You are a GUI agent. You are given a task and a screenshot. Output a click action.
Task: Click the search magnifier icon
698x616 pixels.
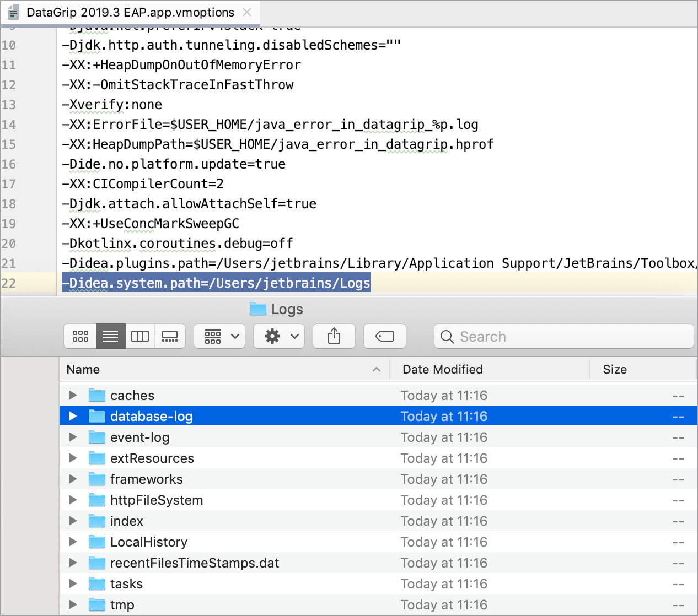[x=447, y=337]
